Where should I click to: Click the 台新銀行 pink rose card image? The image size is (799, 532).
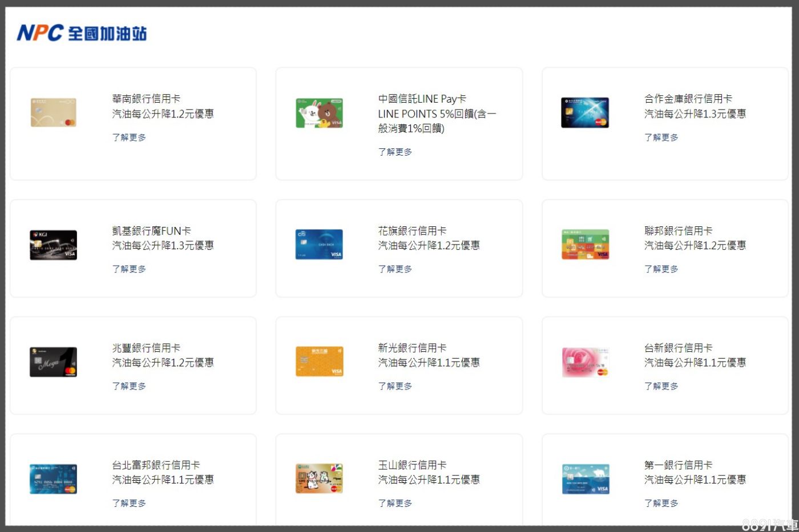pyautogui.click(x=585, y=362)
